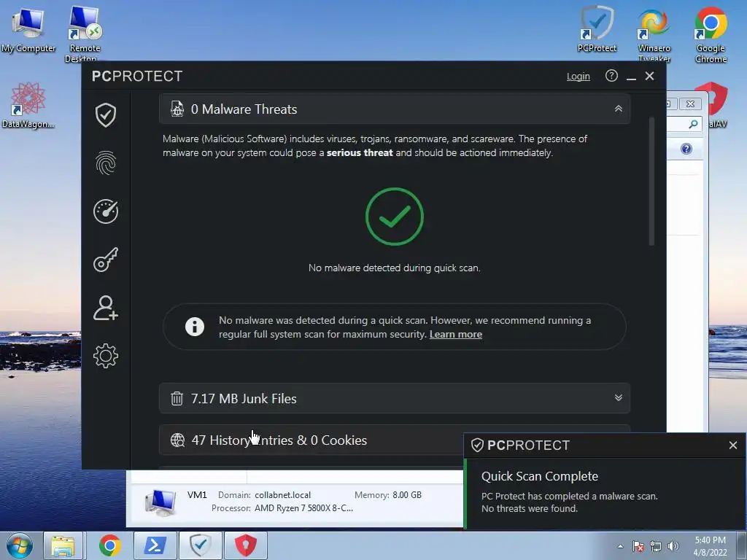Open the gear settings section in PCProtect
Viewport: 747px width, 560px height.
pyautogui.click(x=105, y=356)
